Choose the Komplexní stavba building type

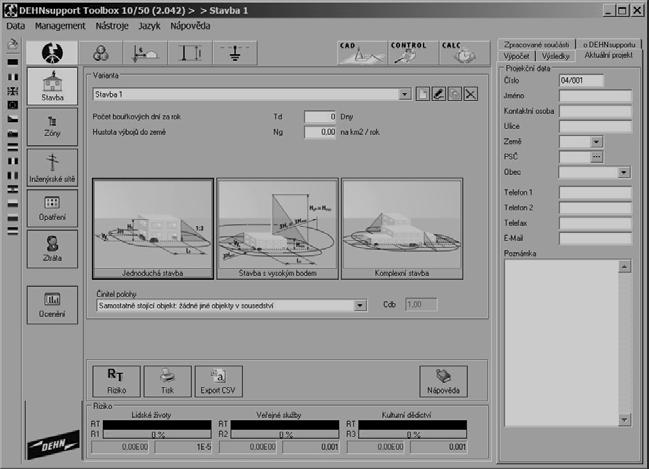coord(402,229)
